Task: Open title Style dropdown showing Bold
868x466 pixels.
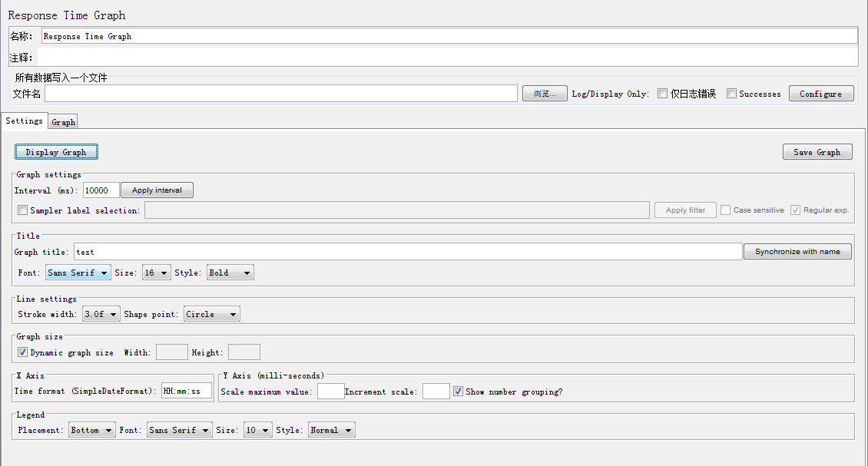Action: (230, 273)
